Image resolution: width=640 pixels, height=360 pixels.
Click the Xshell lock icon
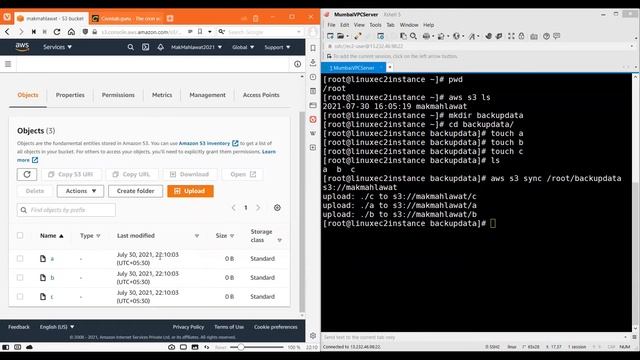tap(522, 36)
